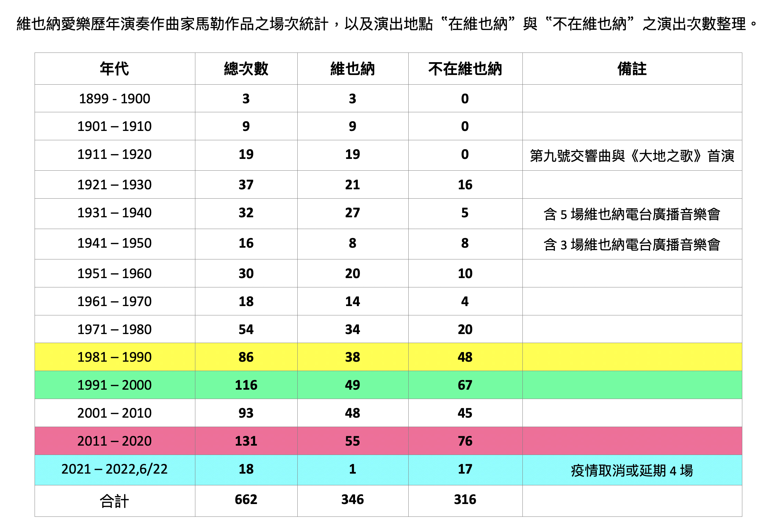780x532 pixels.
Task: Select non-Vienna count 67 in green row
Action: click(x=465, y=385)
